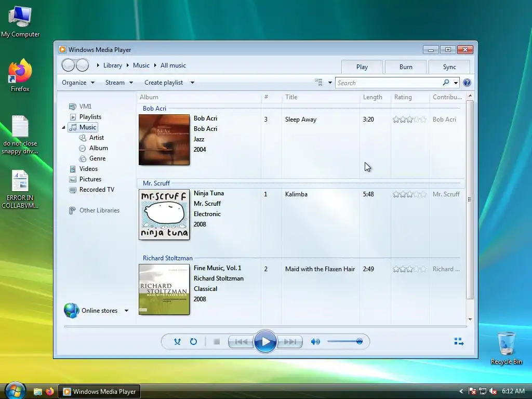Select the Kalimba track

[296, 194]
